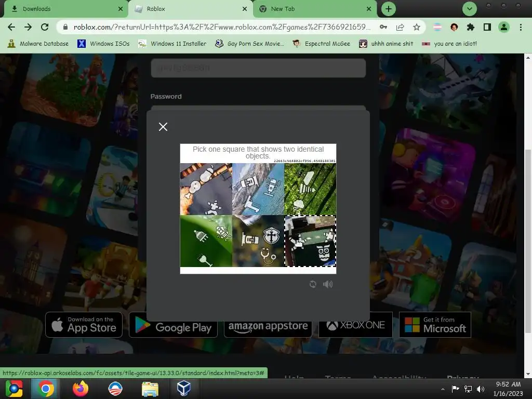Open the Chrome three-dot menu
532x399 pixels.
tap(521, 27)
